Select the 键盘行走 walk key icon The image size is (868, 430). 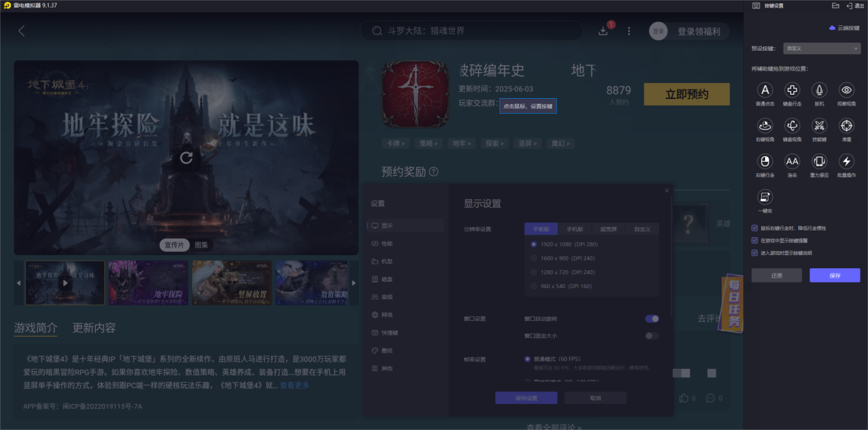click(x=792, y=91)
